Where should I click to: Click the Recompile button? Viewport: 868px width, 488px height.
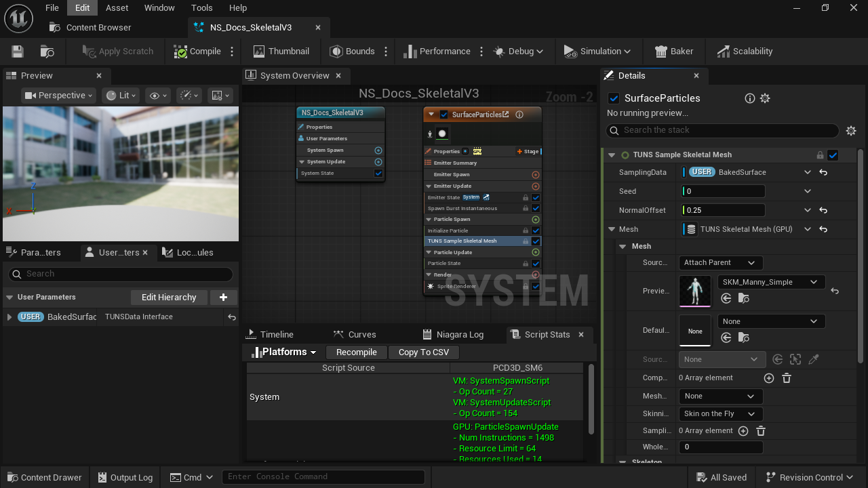[x=357, y=352]
